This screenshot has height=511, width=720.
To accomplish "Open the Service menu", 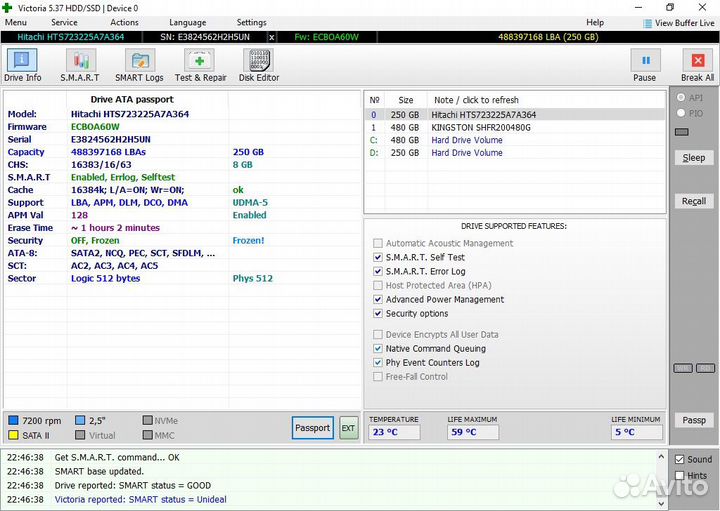I will pyautogui.click(x=64, y=22).
